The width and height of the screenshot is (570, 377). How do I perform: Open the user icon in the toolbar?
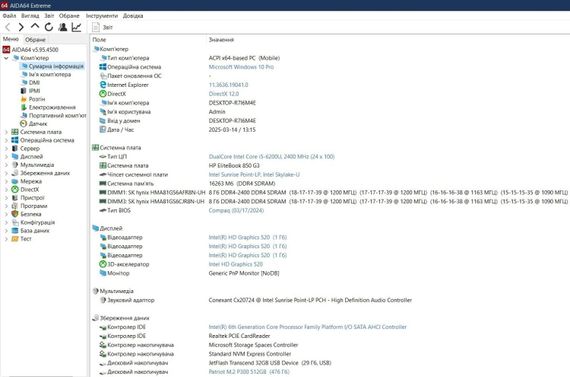63,27
